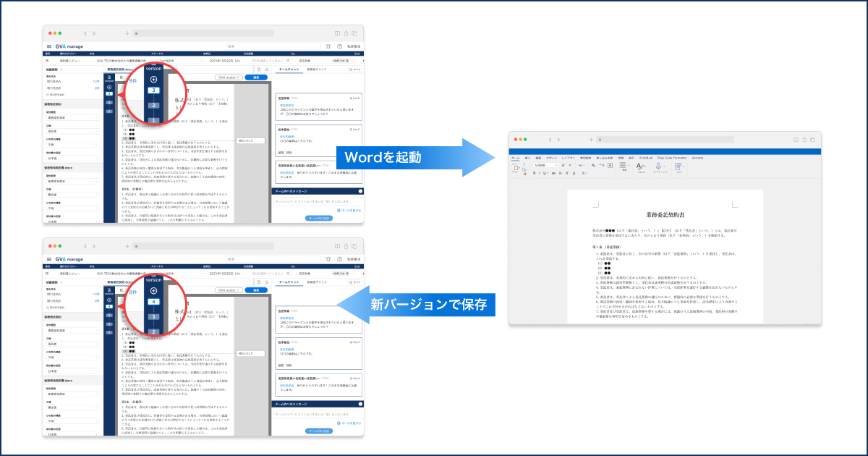Go forward in the bottom GVA manage browser window
The width and height of the screenshot is (868, 456).
[94, 246]
